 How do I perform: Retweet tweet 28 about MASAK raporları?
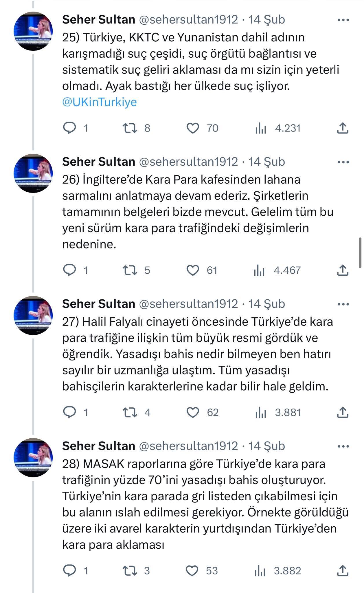pyautogui.click(x=130, y=571)
